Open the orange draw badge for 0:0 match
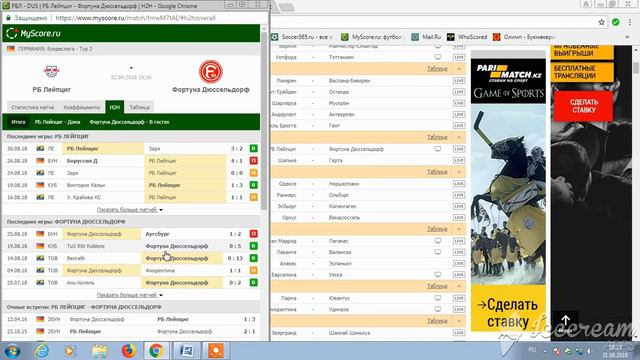 click(x=253, y=173)
